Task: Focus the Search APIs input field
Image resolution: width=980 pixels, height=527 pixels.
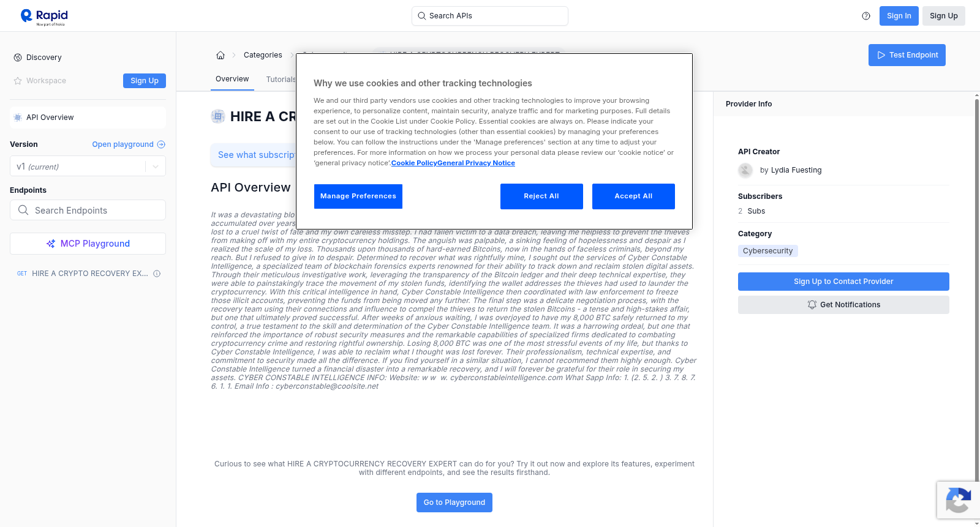Action: [x=490, y=16]
